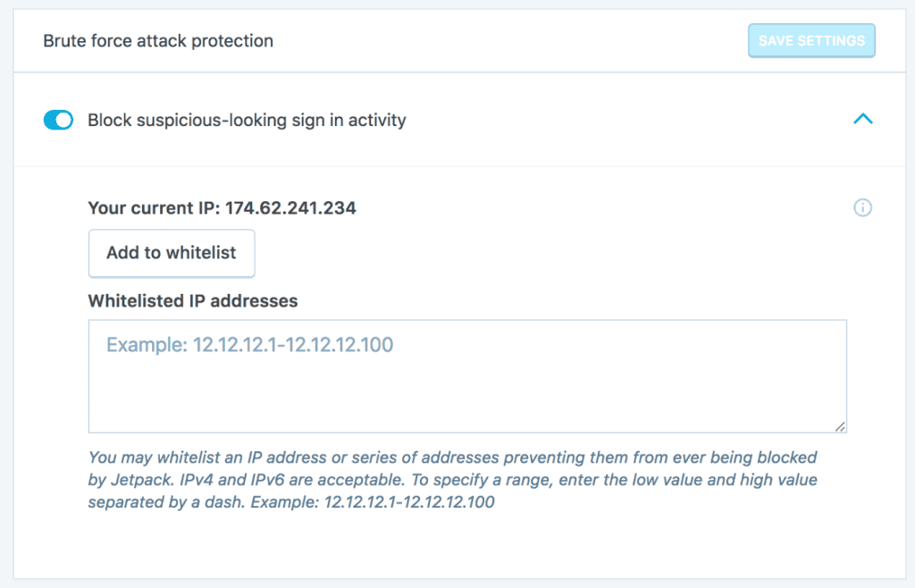Click the Your current IP address text
Screen dimensions: 915x588
click(222, 208)
